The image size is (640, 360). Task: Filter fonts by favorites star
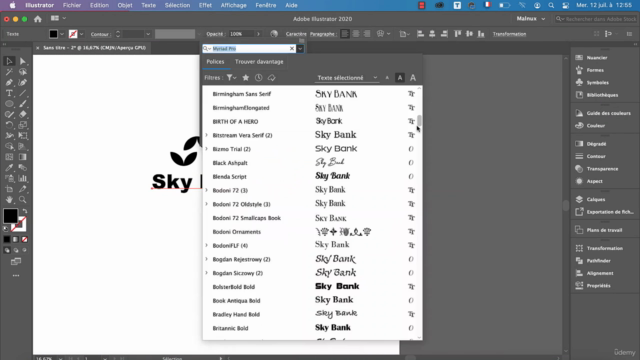[246, 78]
